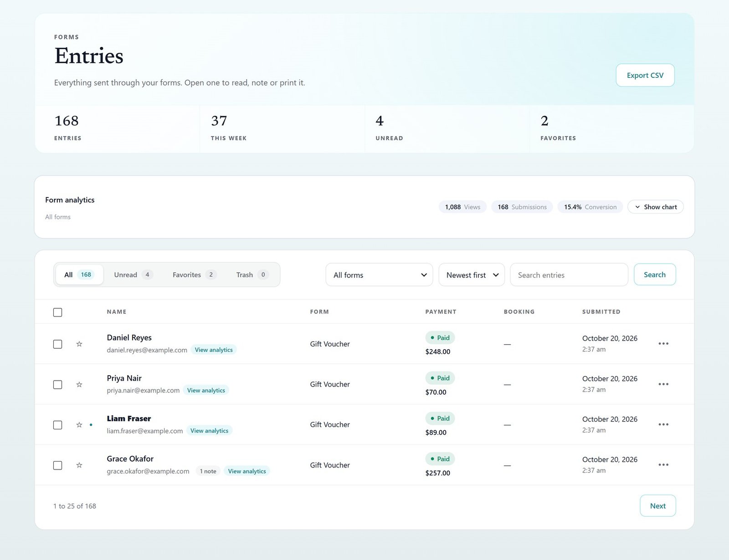729x560 pixels.
Task: View analytics for Grace Okafor
Action: click(247, 471)
